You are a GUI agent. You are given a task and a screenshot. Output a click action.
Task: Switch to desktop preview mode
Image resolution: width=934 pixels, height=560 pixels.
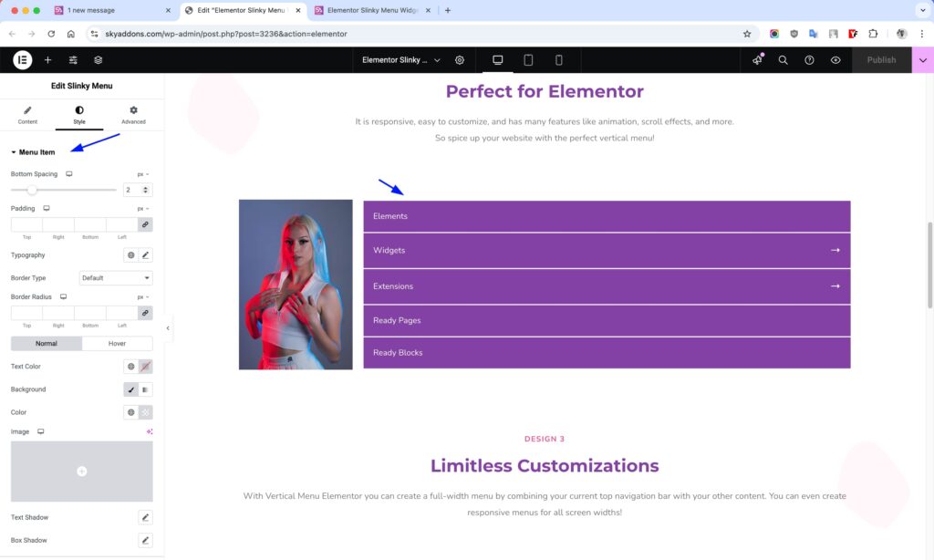pos(497,59)
